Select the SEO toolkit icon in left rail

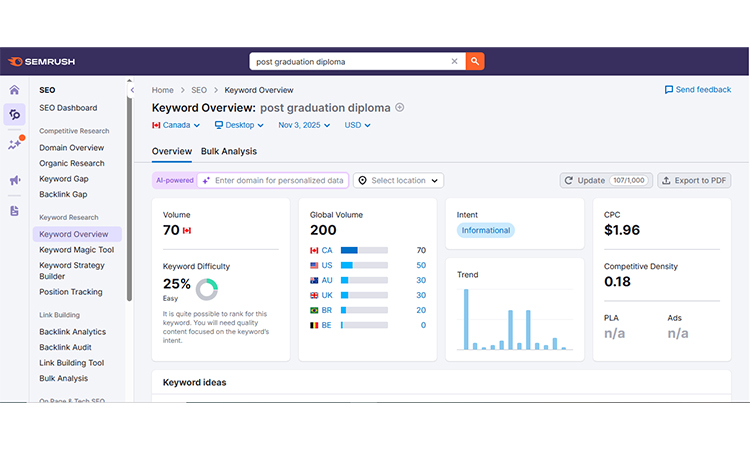click(15, 114)
